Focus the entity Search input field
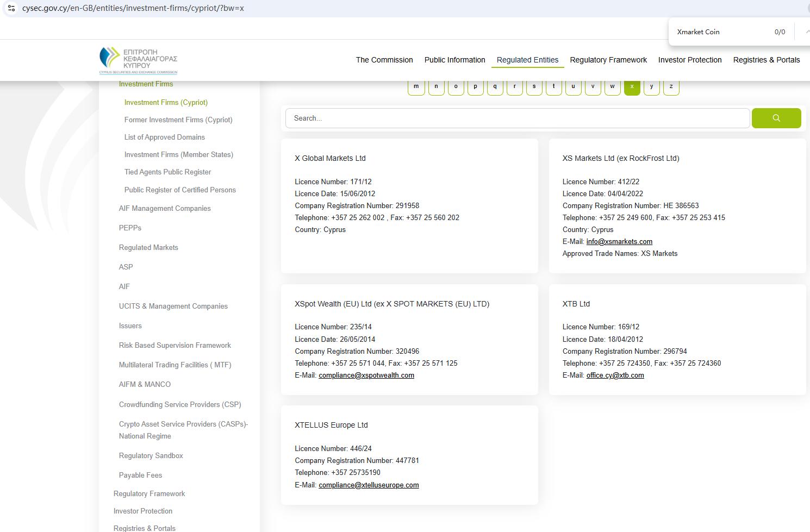The width and height of the screenshot is (810, 532). tap(516, 118)
